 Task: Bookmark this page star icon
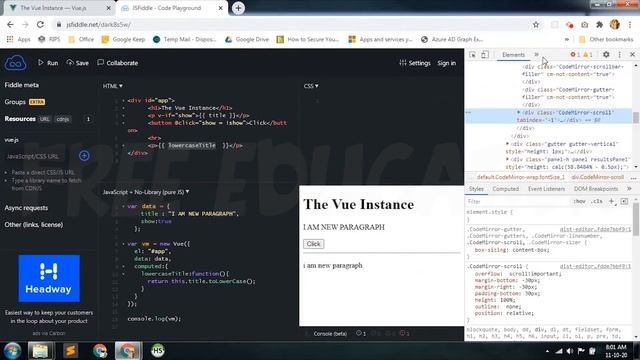(x=536, y=24)
